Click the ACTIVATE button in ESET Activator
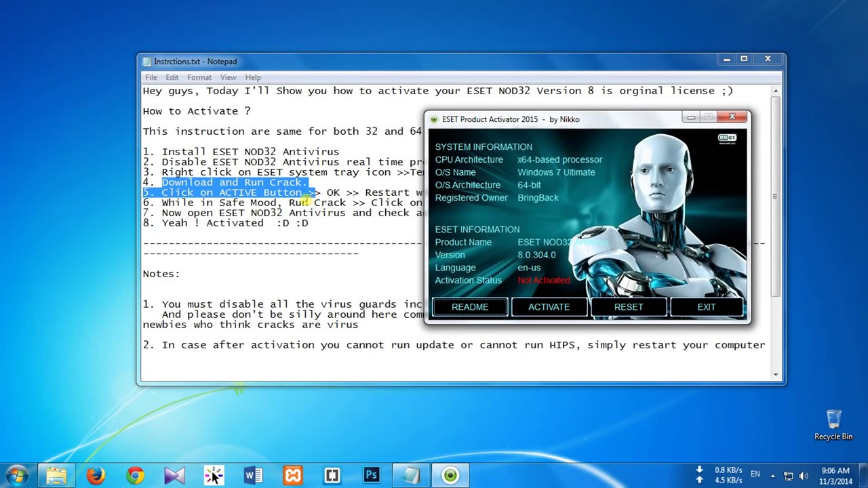This screenshot has width=868, height=488. click(549, 307)
